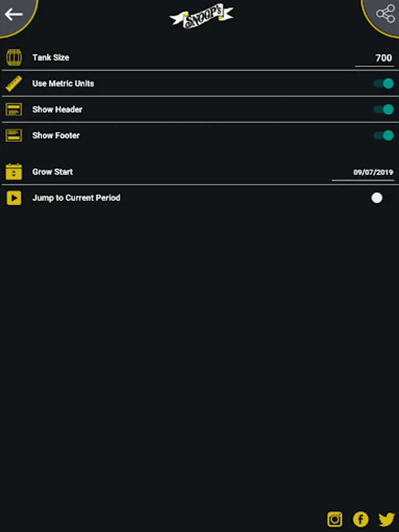Turn off the Show Footer toggle
This screenshot has height=532, width=399.
point(384,135)
